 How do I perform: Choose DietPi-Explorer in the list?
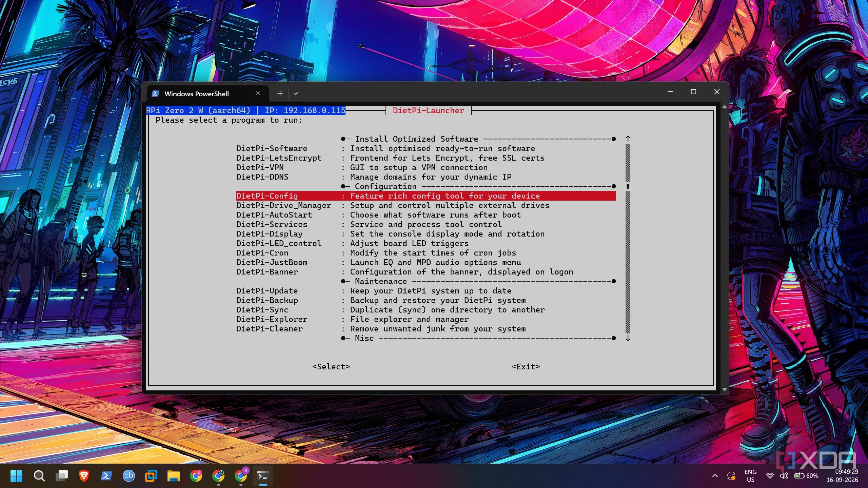426,319
